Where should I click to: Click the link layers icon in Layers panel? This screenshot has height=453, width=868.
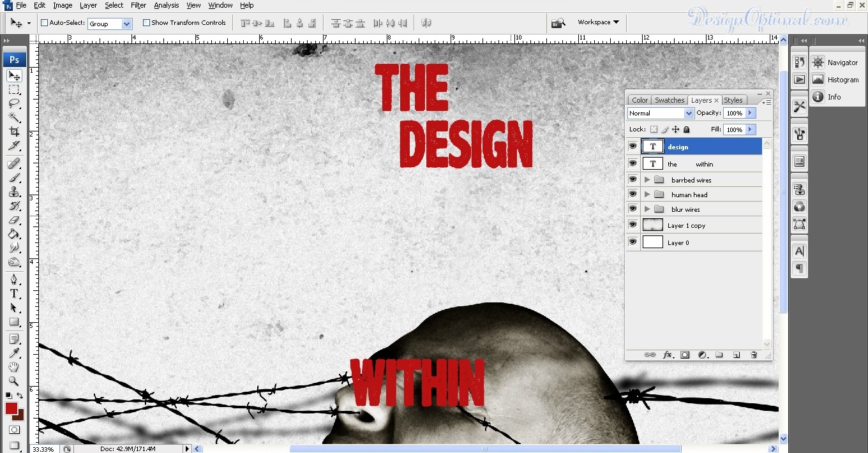pyautogui.click(x=650, y=355)
